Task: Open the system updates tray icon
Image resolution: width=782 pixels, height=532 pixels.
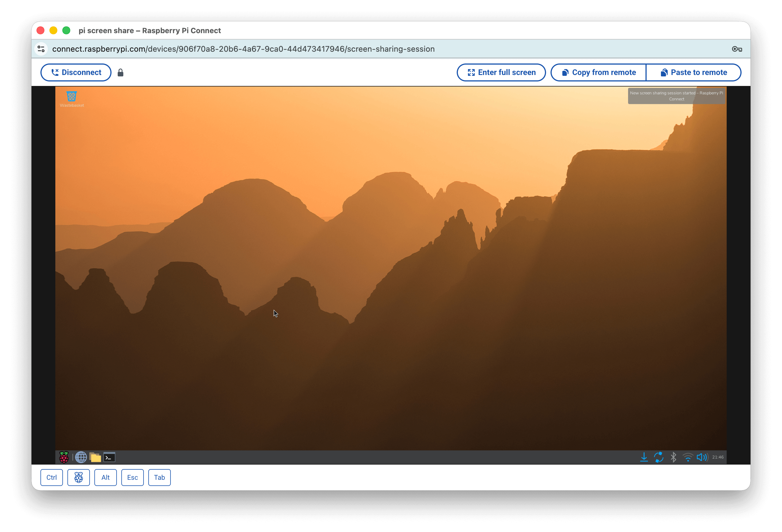Action: [x=658, y=457]
